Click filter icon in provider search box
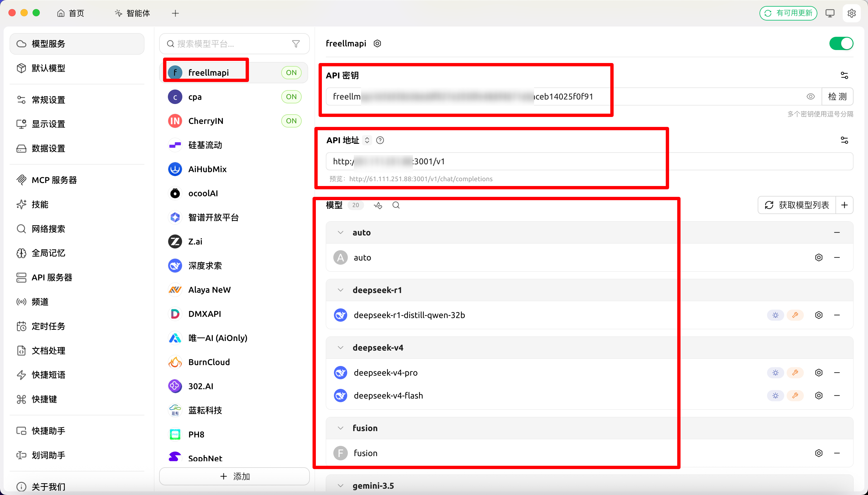Screen dimensions: 868x495 (296, 44)
